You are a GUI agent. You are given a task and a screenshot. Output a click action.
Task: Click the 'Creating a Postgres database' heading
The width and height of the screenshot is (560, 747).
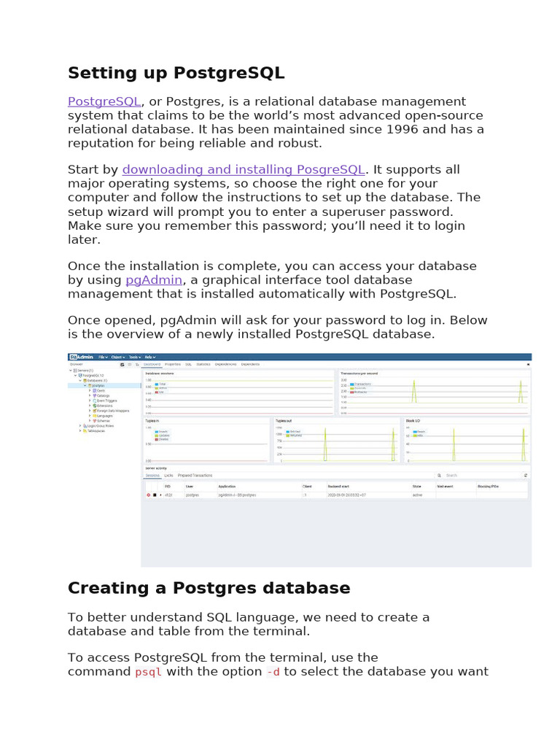pos(209,588)
